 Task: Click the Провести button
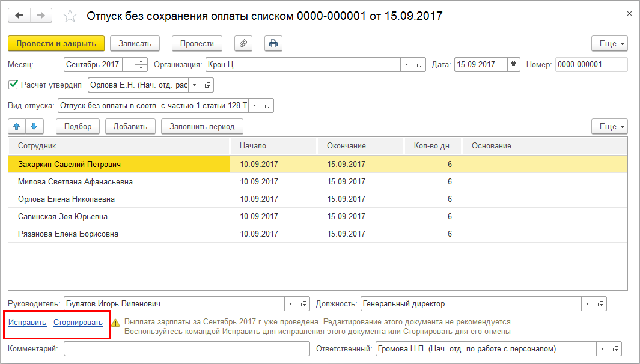(x=197, y=44)
